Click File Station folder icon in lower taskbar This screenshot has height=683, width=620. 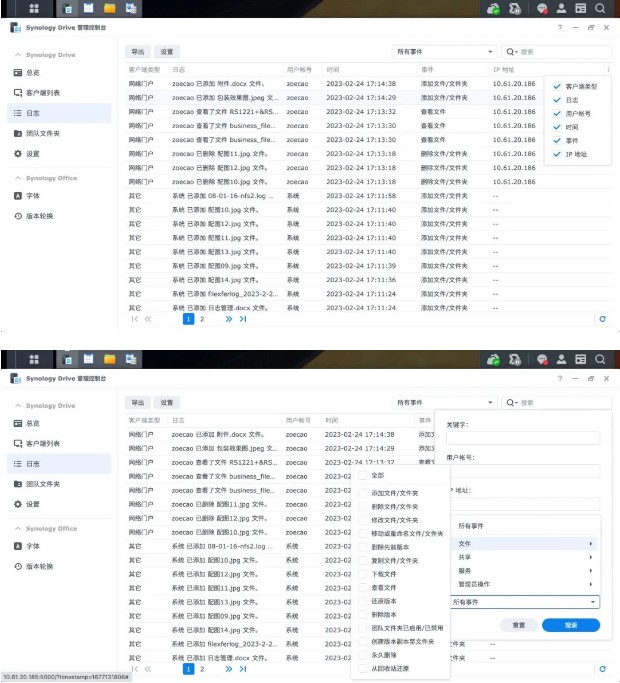(x=109, y=359)
